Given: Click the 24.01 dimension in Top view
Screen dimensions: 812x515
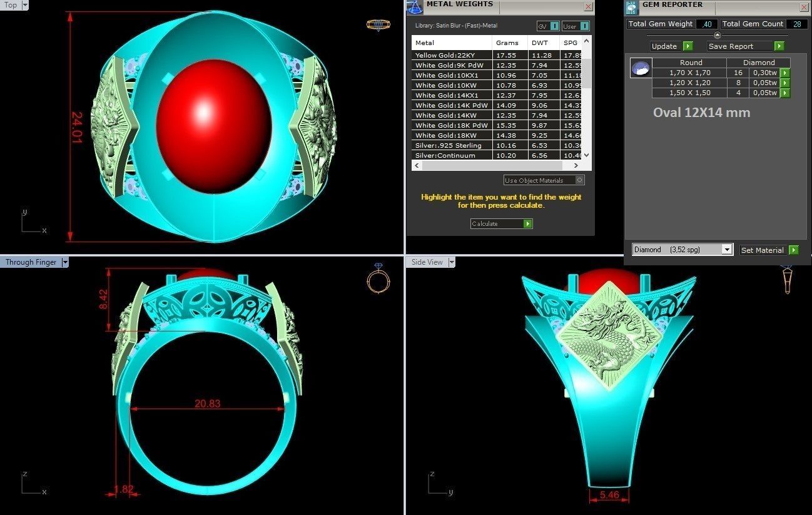Looking at the screenshot, I should click(77, 128).
